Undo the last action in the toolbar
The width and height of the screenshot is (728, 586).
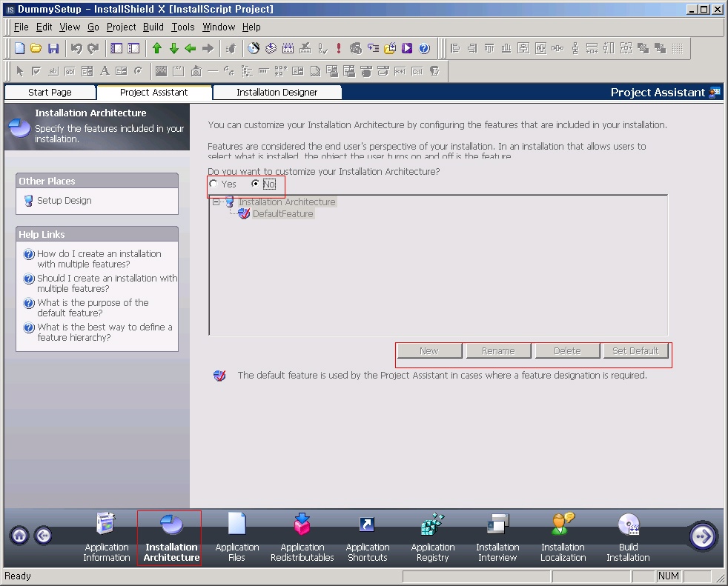(x=76, y=48)
